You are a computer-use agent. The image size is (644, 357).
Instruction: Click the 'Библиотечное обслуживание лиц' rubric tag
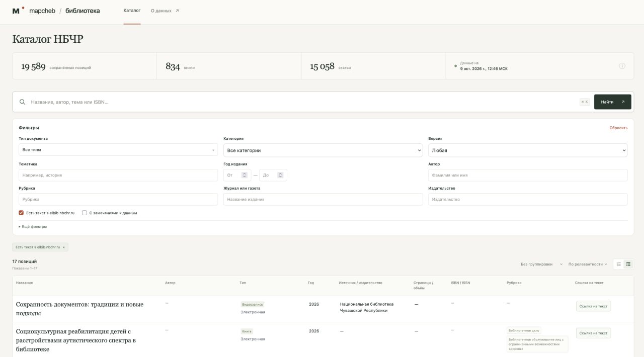point(537,344)
